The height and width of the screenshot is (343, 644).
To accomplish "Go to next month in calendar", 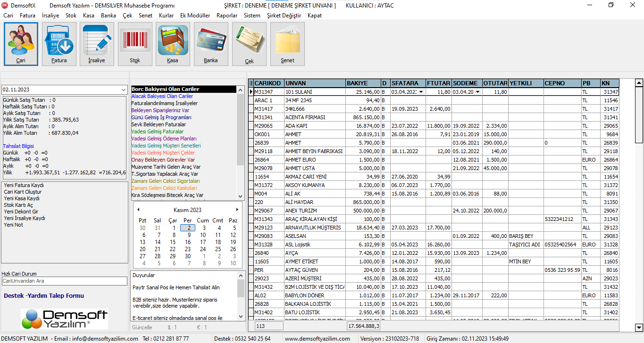I will pos(237,210).
